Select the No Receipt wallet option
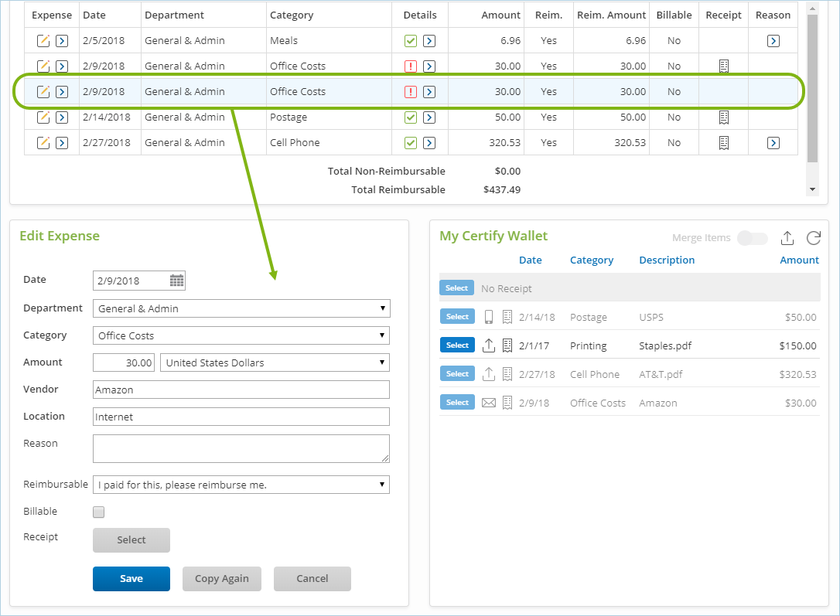The height and width of the screenshot is (616, 840). click(457, 288)
